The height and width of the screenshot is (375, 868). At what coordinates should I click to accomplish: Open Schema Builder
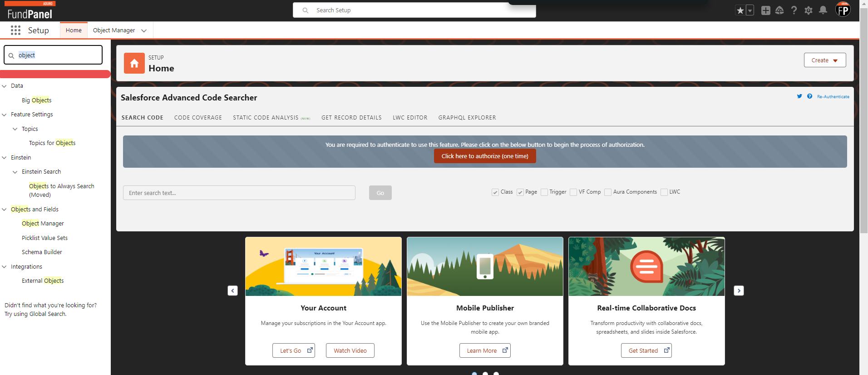42,252
